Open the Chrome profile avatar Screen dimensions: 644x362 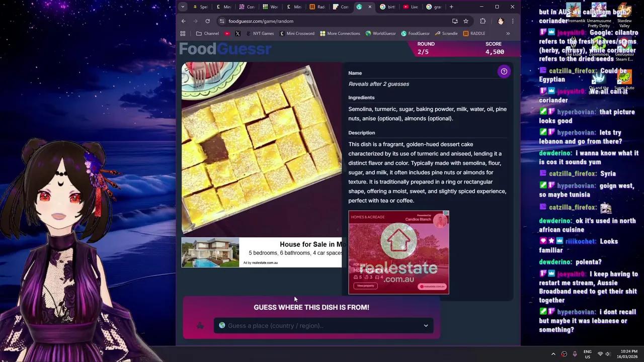tap(501, 21)
